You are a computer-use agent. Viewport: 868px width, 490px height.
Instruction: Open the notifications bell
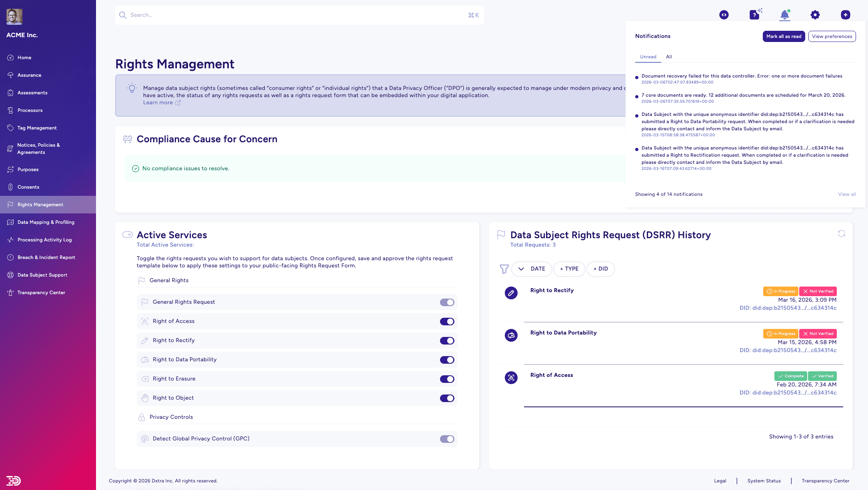(784, 14)
